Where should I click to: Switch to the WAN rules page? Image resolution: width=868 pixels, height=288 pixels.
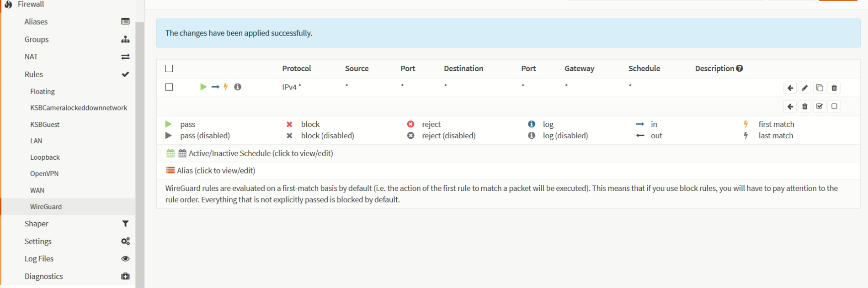pos(37,190)
